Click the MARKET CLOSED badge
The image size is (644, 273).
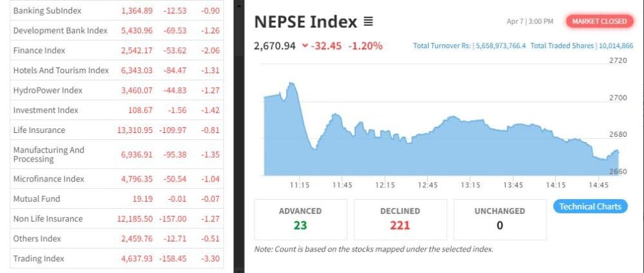click(599, 21)
